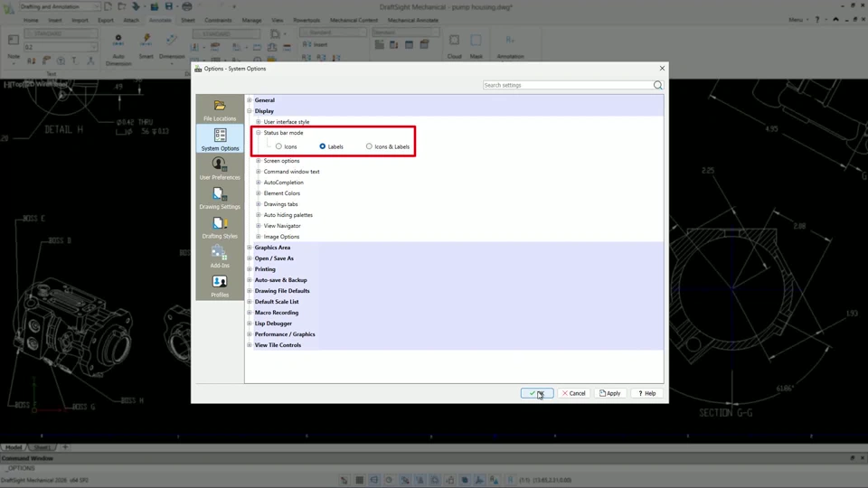
Task: Expand Screen options
Action: (x=258, y=161)
